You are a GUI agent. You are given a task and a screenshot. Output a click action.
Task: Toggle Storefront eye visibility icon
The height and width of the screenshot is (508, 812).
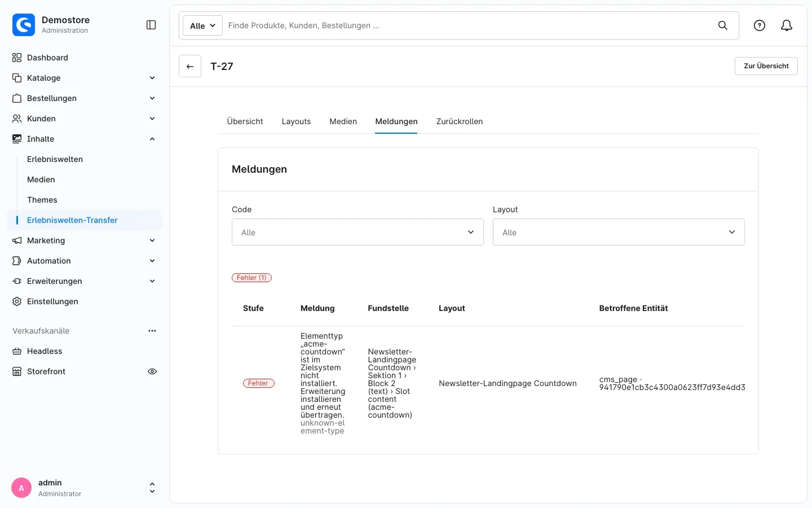(152, 371)
